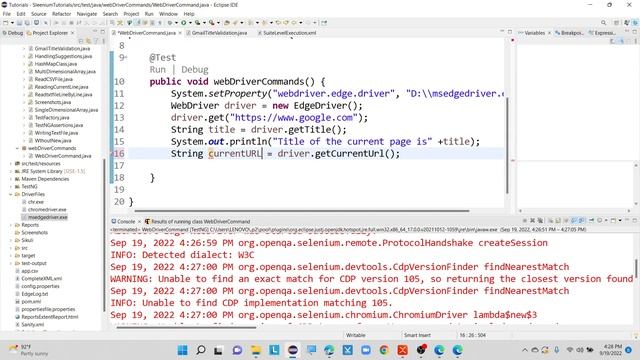Viewport: 640px width, 360px height.
Task: Open dropdown next to Run launch button
Action: tap(189, 23)
